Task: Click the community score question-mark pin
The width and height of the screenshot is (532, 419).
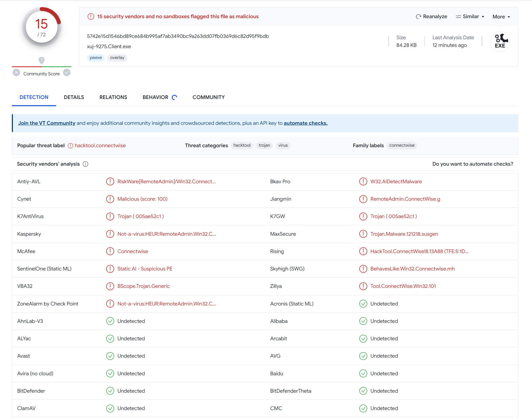Action: click(42, 60)
